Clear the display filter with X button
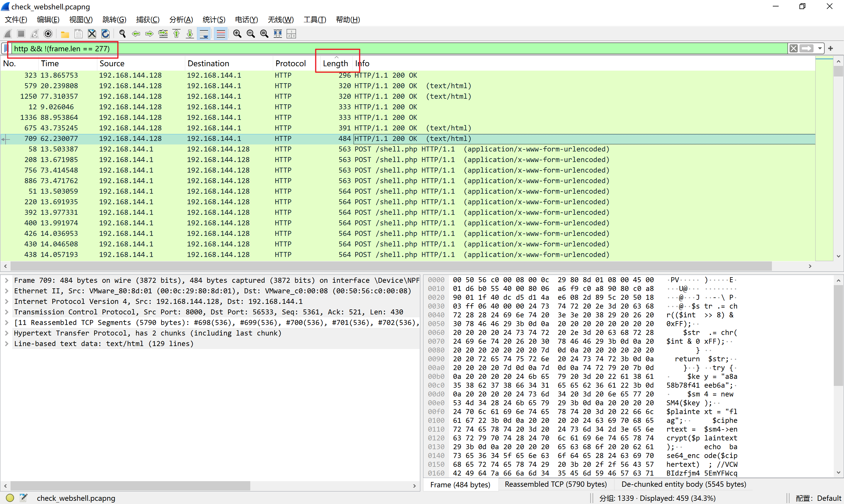 click(793, 49)
